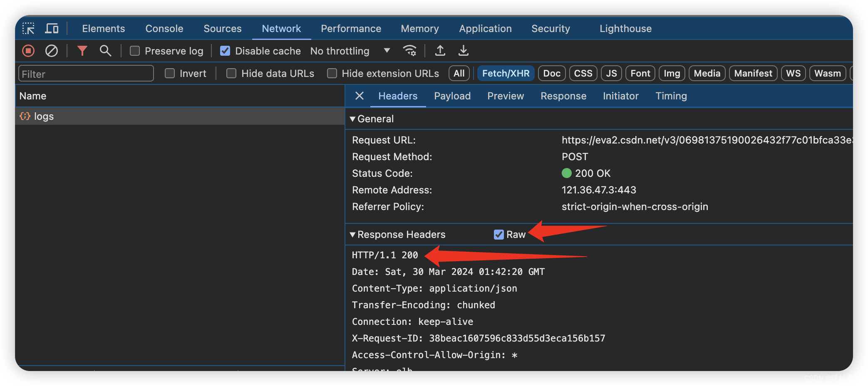Select the Connection keep-alive line
This screenshot has width=868, height=386.
pos(412,322)
